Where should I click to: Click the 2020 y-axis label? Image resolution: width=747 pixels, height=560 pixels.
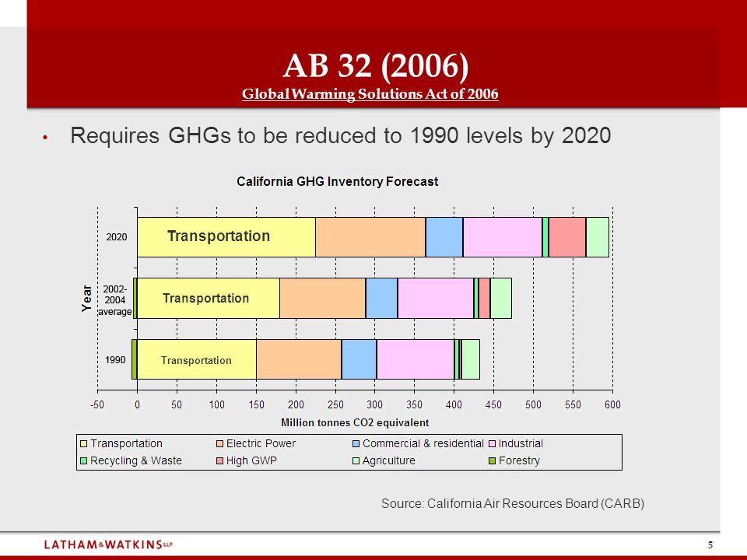[x=116, y=237]
